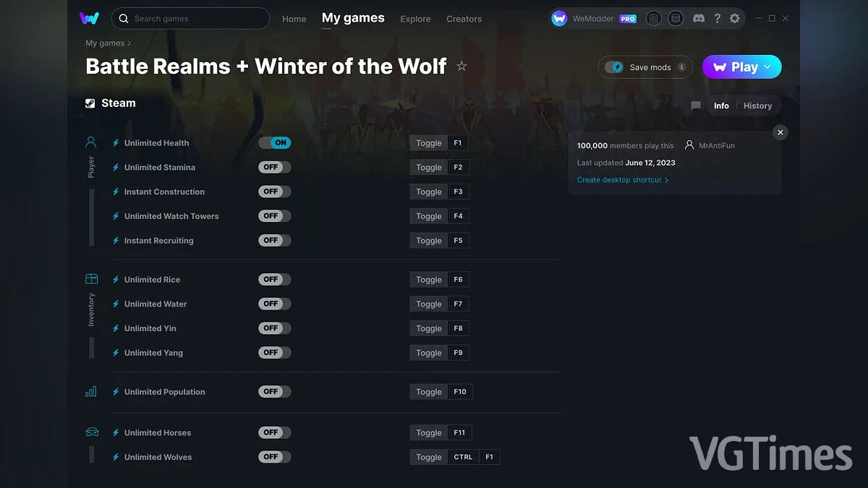The width and height of the screenshot is (868, 488).
Task: Open the Explore tab
Action: point(415,19)
